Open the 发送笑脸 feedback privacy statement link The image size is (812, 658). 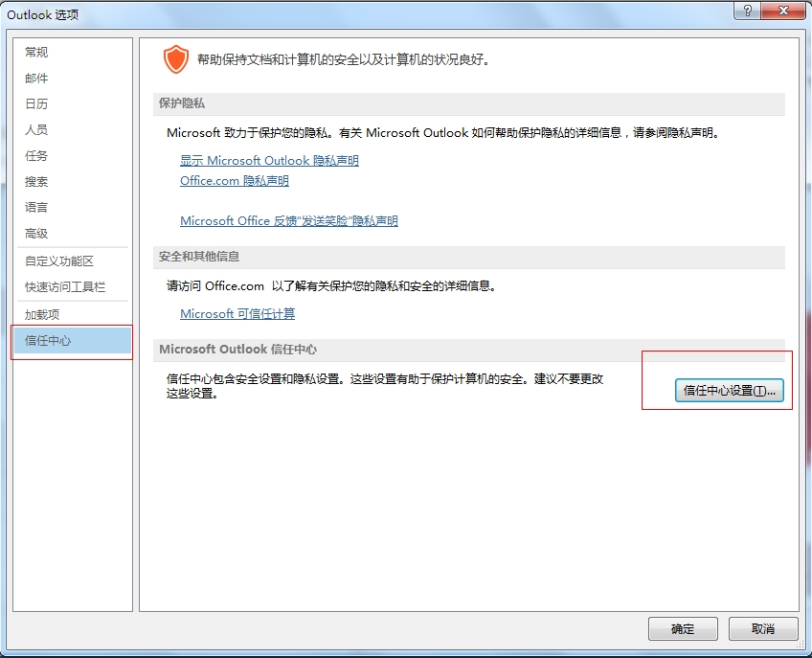coord(289,221)
